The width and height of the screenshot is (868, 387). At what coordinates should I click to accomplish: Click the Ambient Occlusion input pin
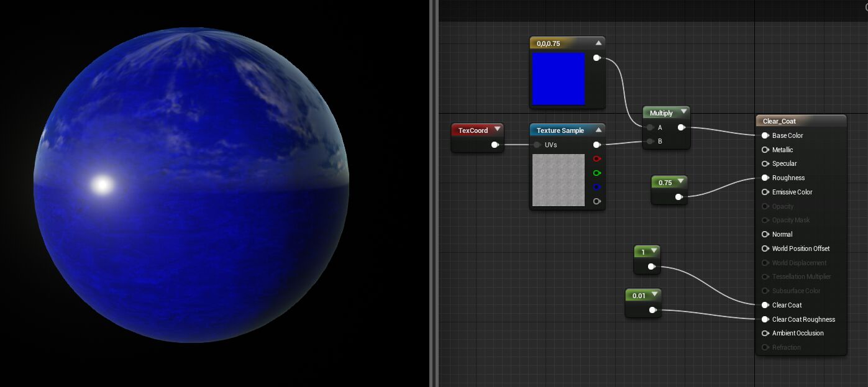[x=765, y=333]
